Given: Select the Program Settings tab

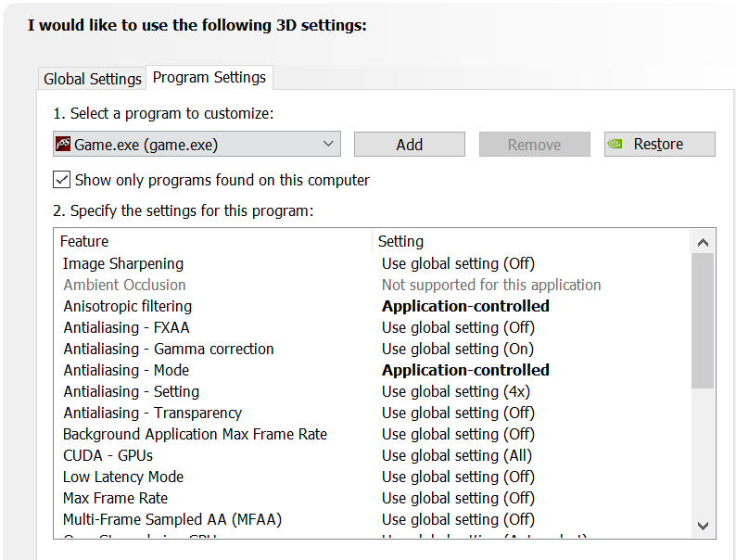Looking at the screenshot, I should coord(209,78).
